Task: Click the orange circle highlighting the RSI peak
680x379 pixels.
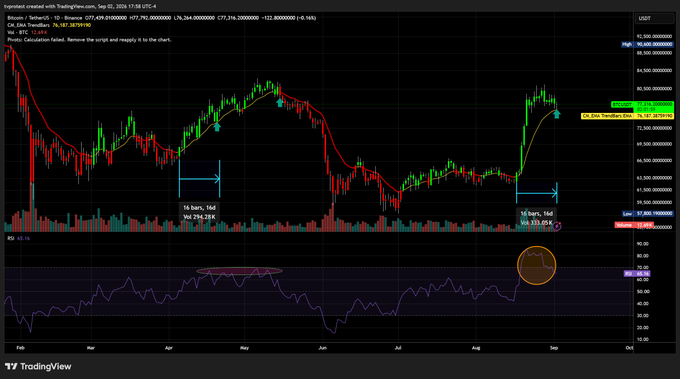Action: click(x=536, y=265)
